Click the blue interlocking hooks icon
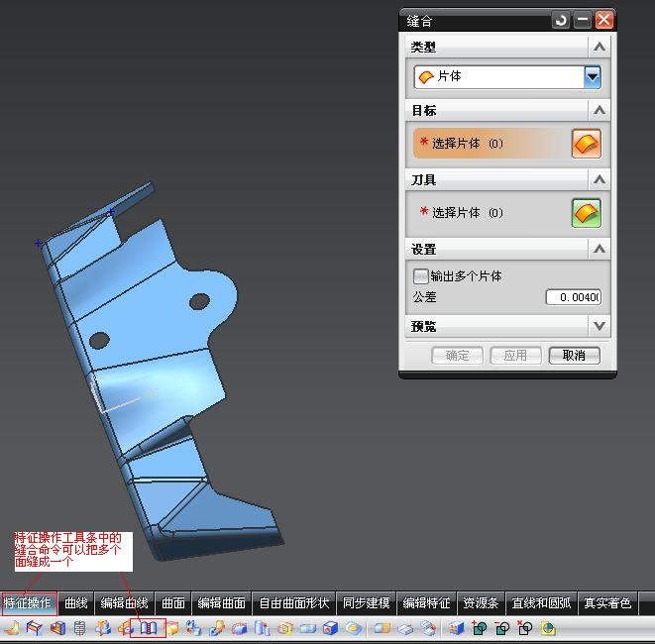Image resolution: width=655 pixels, height=644 pixels. click(x=194, y=628)
